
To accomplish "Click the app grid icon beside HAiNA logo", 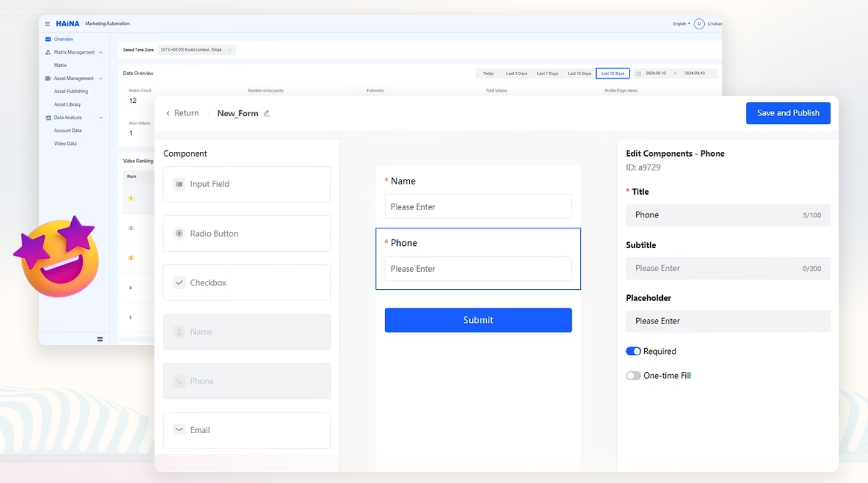I will click(x=48, y=24).
